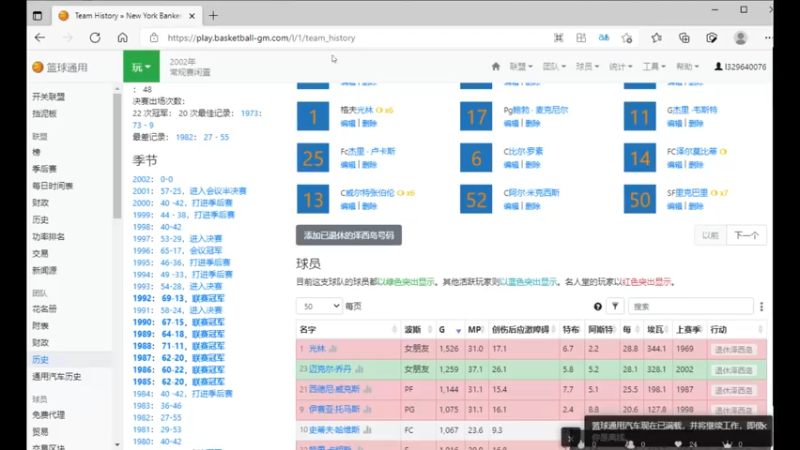Screen dimensions: 800x450
Task: Expand the 统计 navbar dropdown
Action: pyautogui.click(x=620, y=66)
